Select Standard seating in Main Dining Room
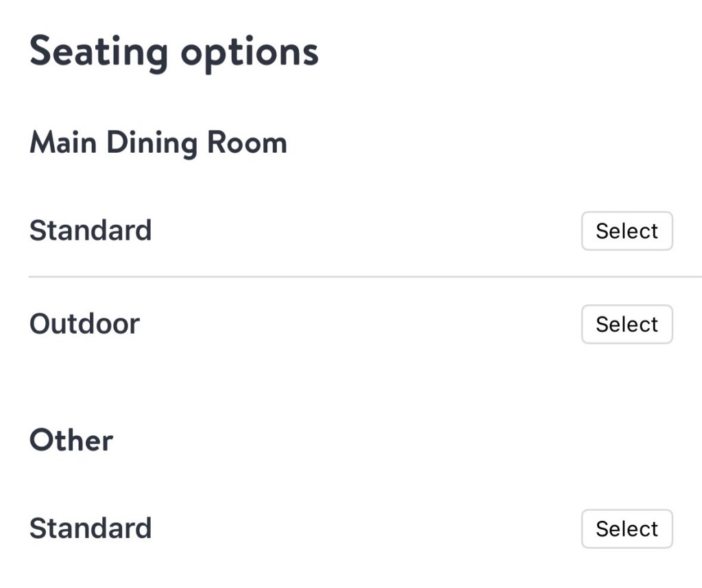Screen dimensions: 702x588 627,231
